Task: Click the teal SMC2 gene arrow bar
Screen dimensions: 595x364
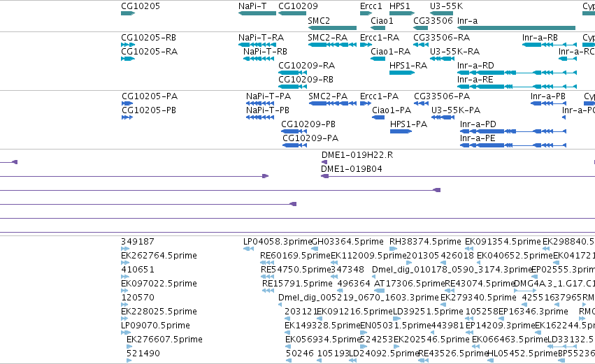Action: click(332, 28)
